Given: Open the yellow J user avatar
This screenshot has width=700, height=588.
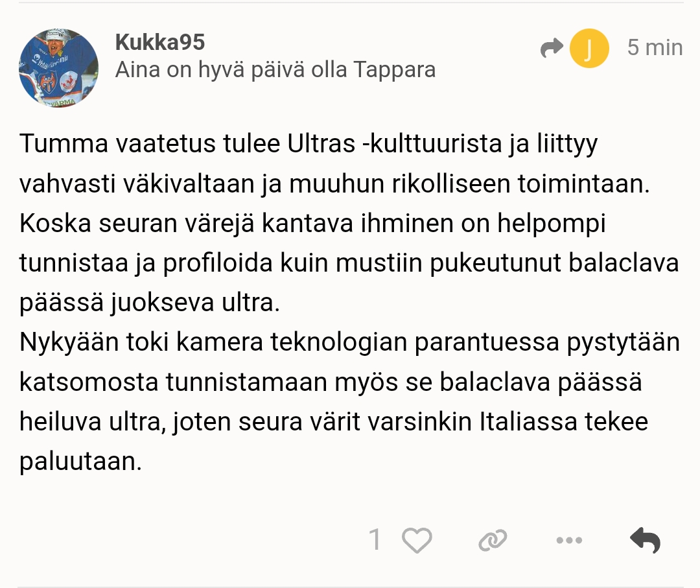Looking at the screenshot, I should 589,49.
